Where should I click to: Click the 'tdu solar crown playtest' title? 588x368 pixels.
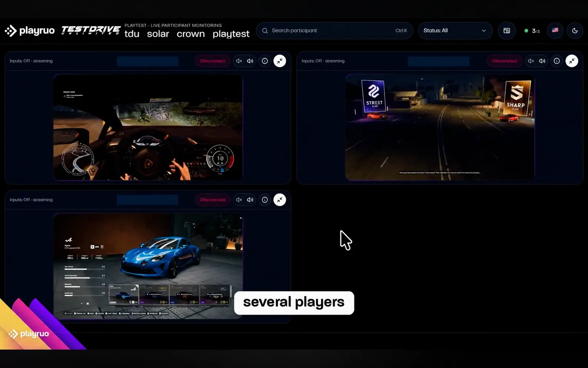click(x=187, y=34)
